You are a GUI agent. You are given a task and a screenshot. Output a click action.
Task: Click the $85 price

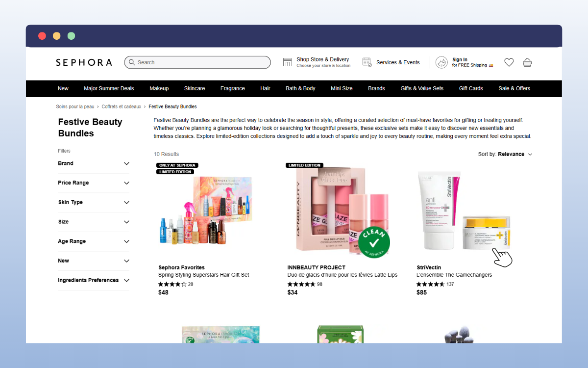point(421,292)
